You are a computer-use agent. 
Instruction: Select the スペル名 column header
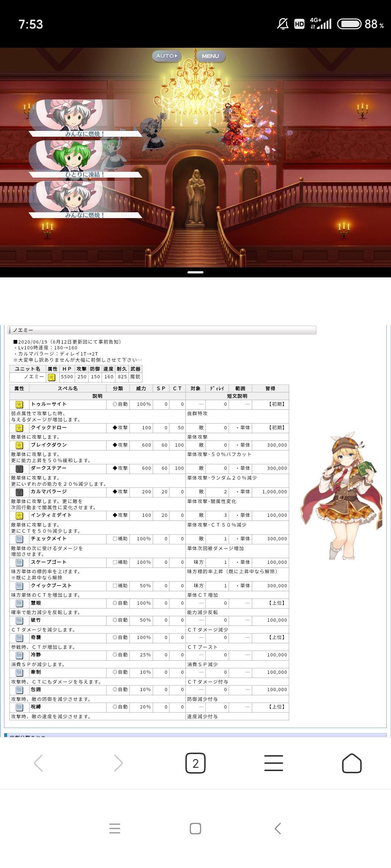68,388
